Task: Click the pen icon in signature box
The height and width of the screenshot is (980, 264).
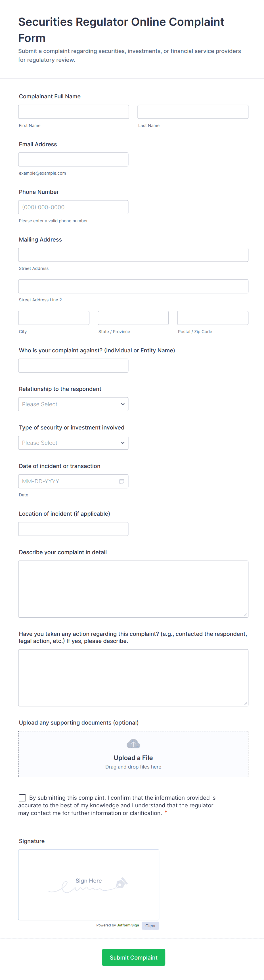Action: (x=121, y=882)
